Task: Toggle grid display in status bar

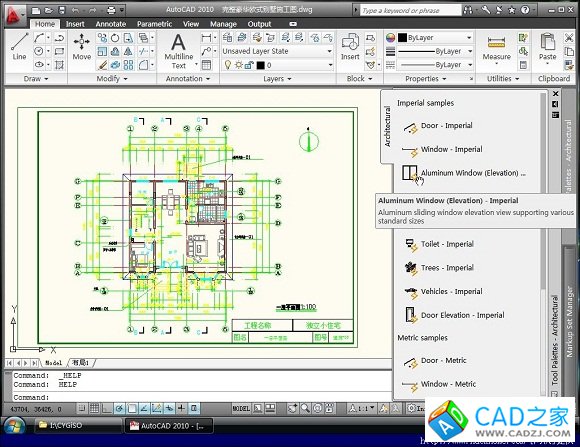Action: [x=94, y=408]
